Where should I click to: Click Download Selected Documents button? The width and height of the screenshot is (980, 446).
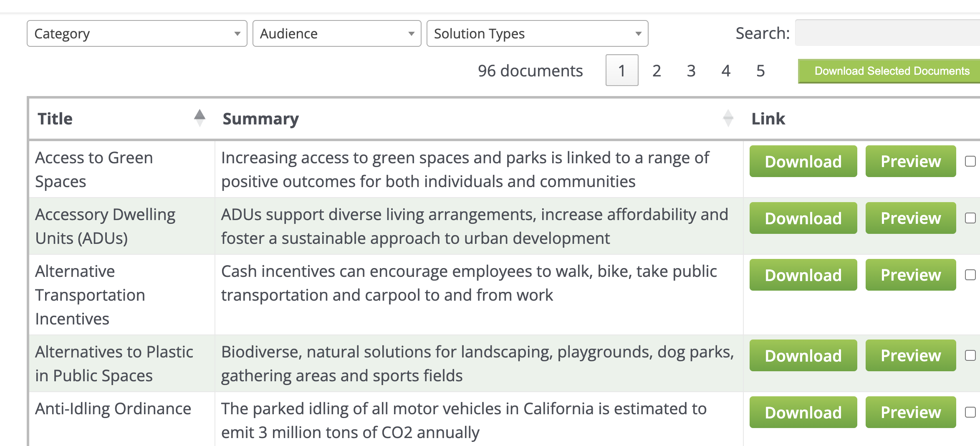[889, 71]
